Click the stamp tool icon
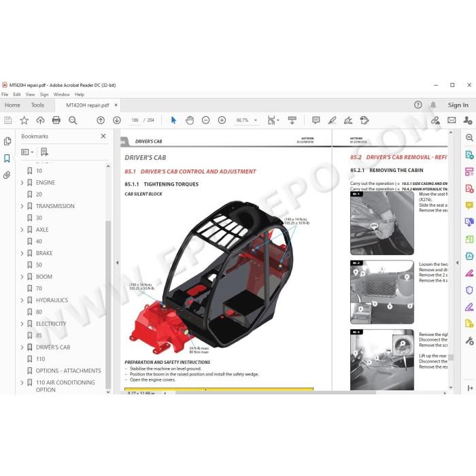The image size is (476, 476). pos(364,120)
